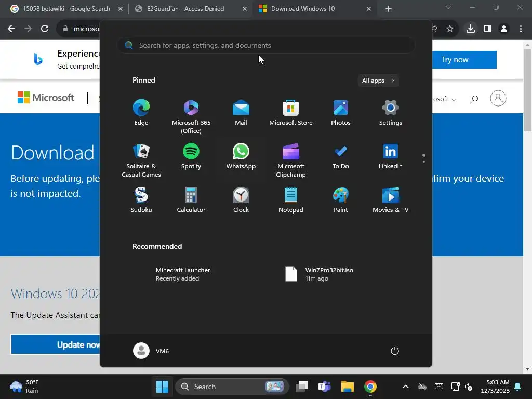Viewport: 532px width, 399px height.
Task: Click Google Chrome taskbar icon
Action: [x=370, y=387]
